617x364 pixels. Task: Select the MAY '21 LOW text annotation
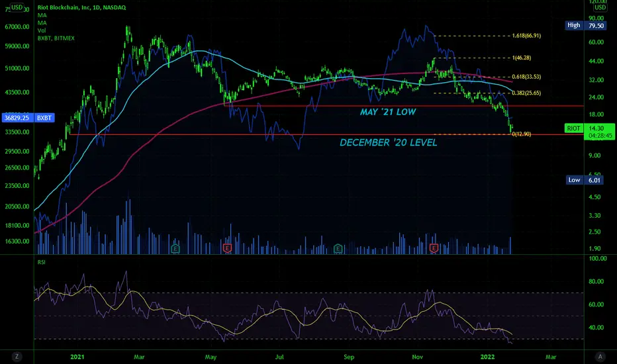pos(388,112)
